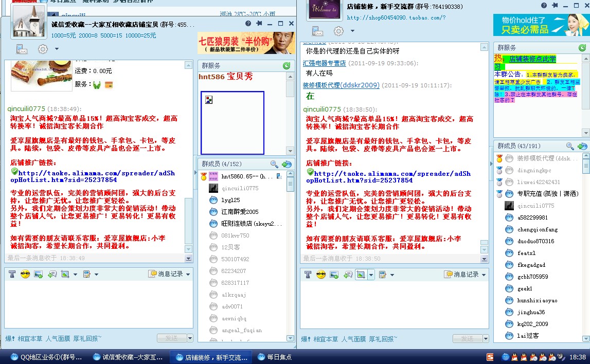Click group mail icon in left window
Image resolution: width=590 pixels, height=364 pixels.
pyautogui.click(x=22, y=49)
